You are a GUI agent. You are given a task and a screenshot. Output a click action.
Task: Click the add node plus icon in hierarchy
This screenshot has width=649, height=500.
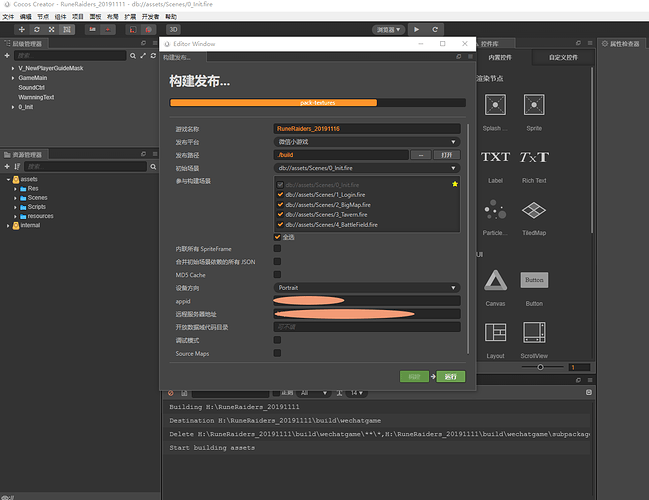point(7,55)
